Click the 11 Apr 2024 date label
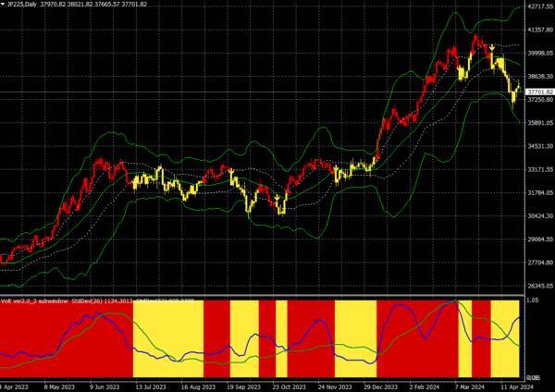 point(517,387)
